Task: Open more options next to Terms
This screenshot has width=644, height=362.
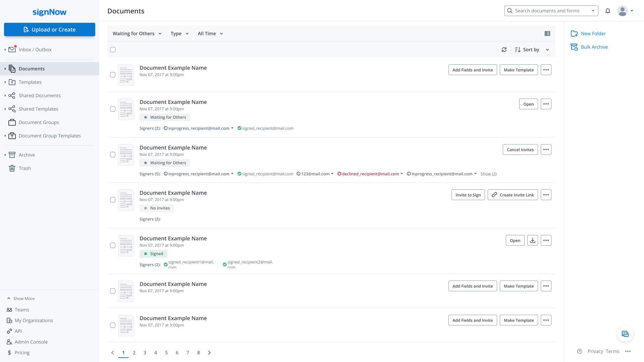Action: point(628,351)
